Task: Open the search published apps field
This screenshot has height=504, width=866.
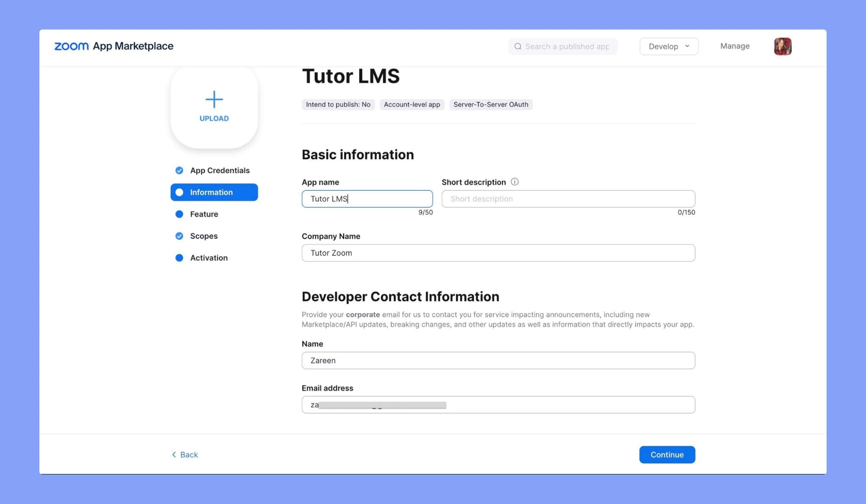Action: click(x=563, y=46)
